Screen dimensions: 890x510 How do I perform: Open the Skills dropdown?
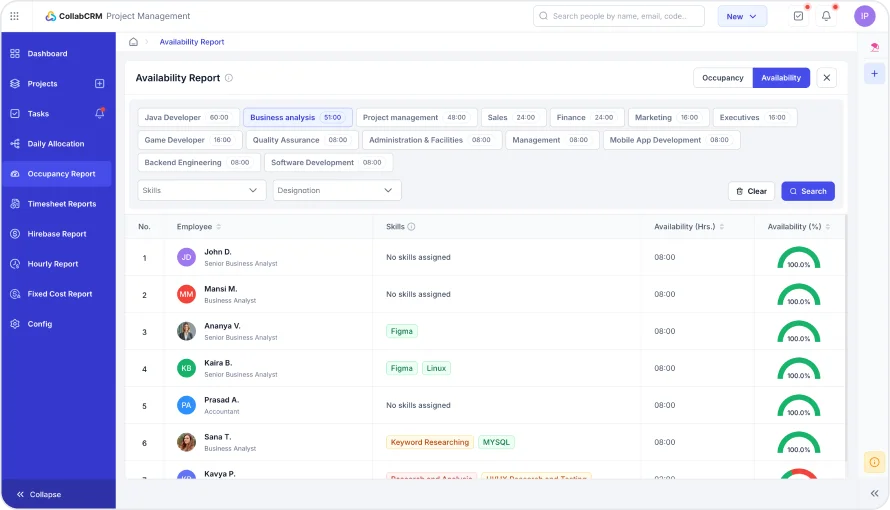pos(201,190)
